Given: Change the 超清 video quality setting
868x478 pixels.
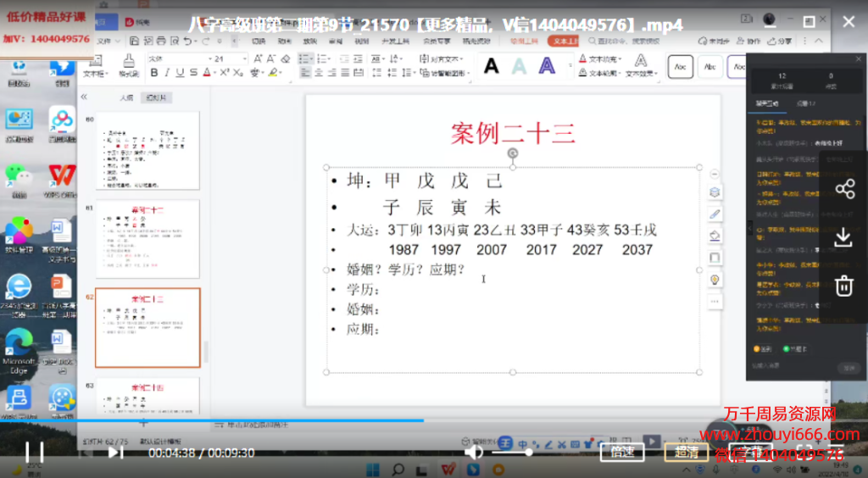Looking at the screenshot, I should pos(687,452).
